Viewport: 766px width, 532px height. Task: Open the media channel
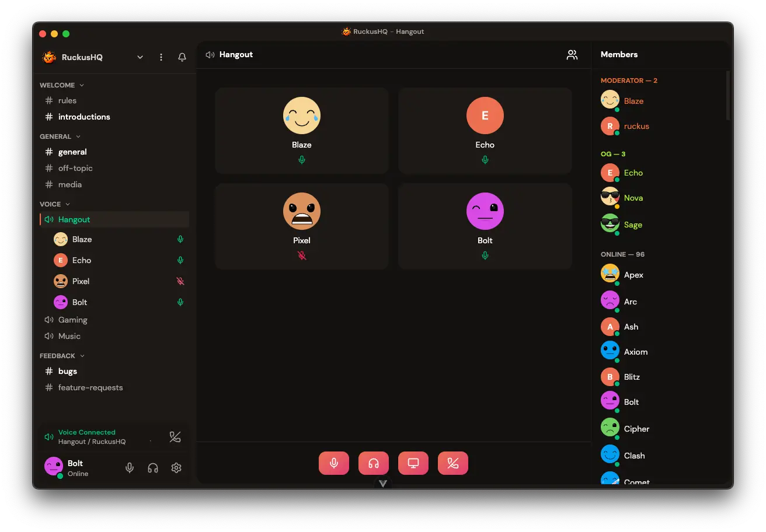pyautogui.click(x=114, y=184)
